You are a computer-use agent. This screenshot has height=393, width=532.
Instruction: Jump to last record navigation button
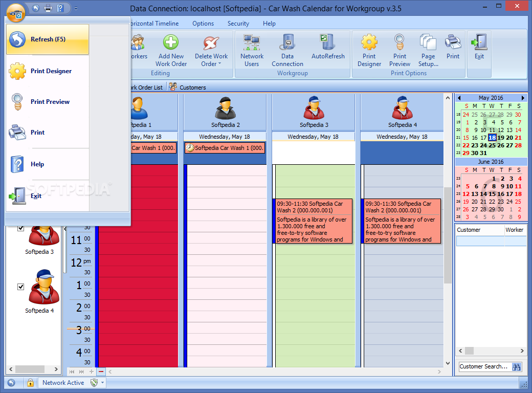[81, 372]
